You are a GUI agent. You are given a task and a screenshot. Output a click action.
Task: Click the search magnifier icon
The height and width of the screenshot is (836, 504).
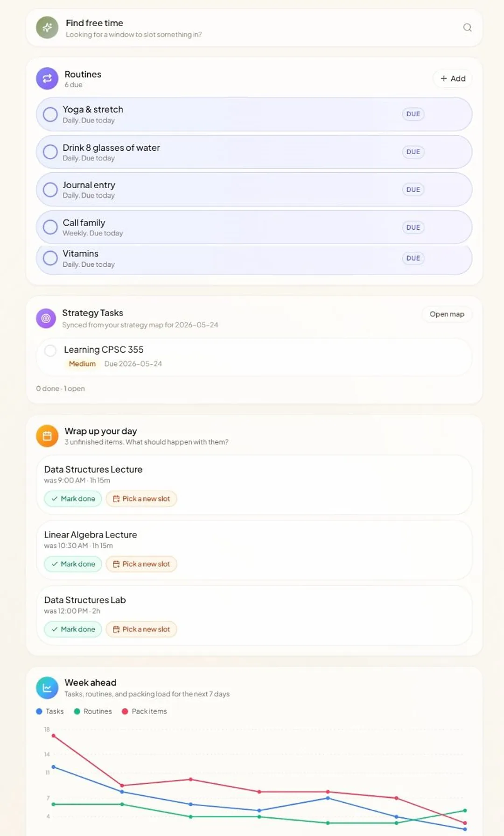(x=467, y=28)
